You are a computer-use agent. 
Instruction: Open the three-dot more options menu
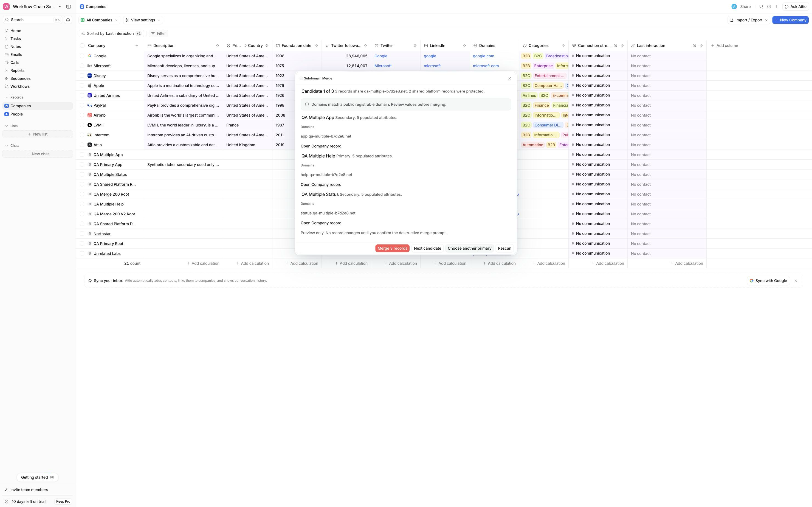pos(776,7)
